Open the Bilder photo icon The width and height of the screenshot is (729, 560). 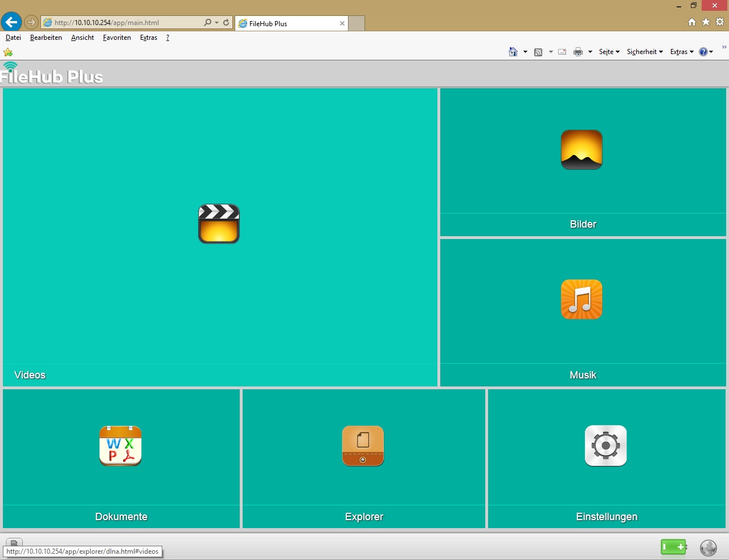point(581,150)
